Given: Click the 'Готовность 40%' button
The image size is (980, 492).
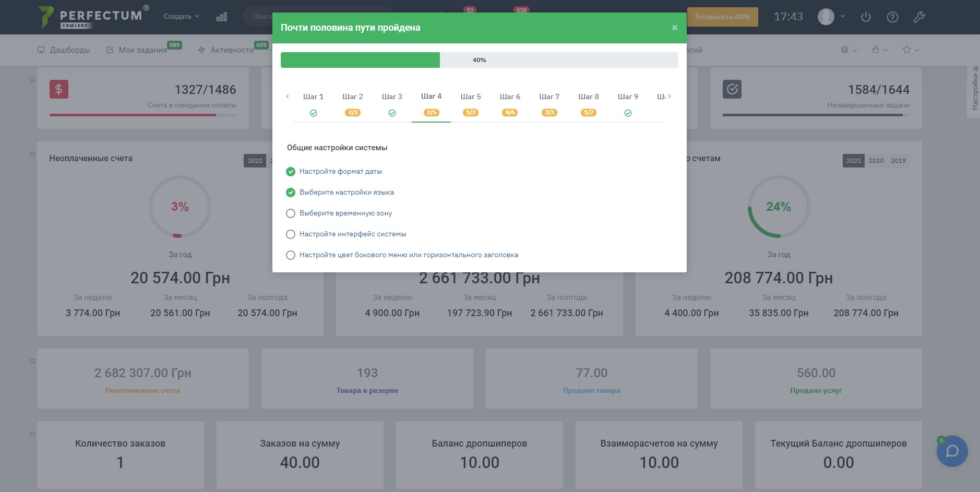Looking at the screenshot, I should pos(722,17).
